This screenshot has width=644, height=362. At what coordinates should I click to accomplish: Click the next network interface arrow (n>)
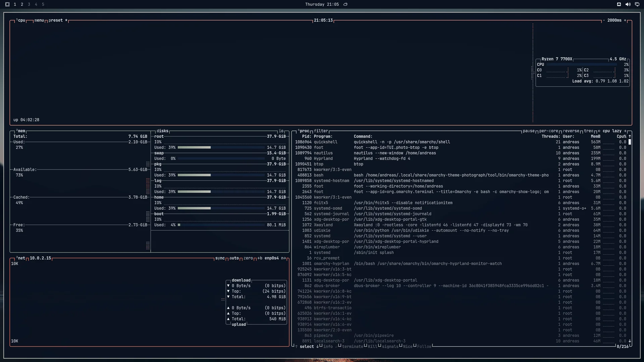283,258
